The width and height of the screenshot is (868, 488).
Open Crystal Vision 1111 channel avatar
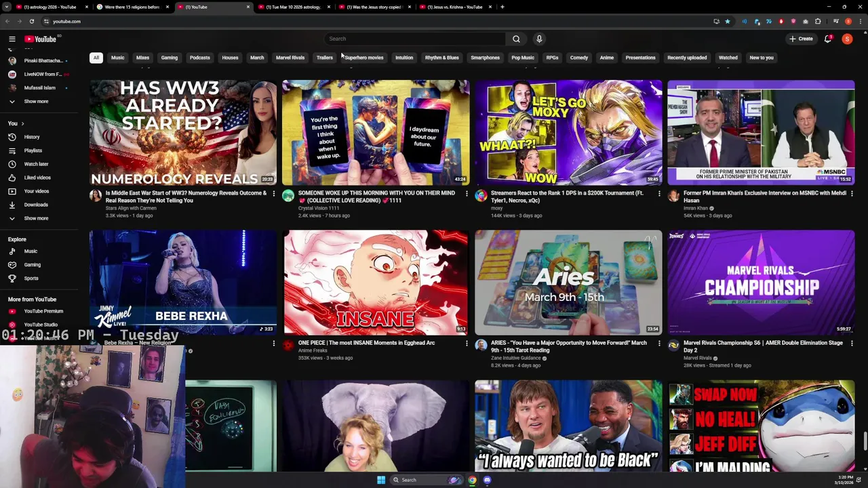coord(288,195)
